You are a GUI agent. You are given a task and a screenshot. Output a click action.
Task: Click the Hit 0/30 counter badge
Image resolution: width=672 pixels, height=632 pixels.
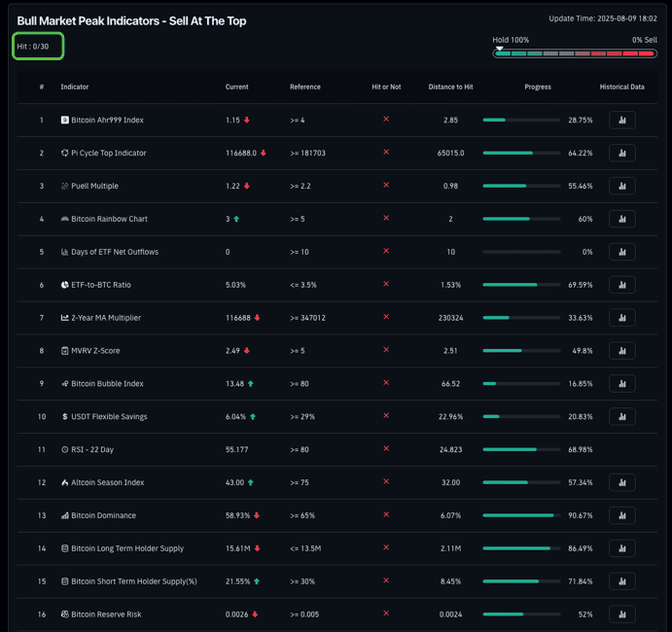tap(38, 46)
